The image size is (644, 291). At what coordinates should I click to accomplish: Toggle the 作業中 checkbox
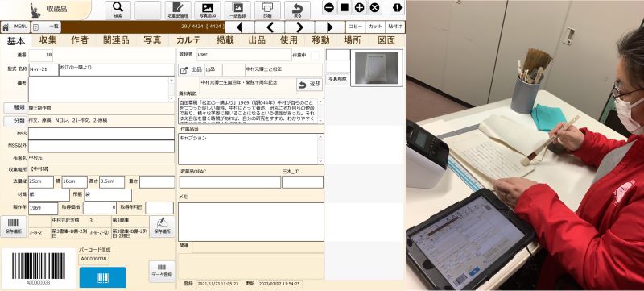tap(315, 55)
